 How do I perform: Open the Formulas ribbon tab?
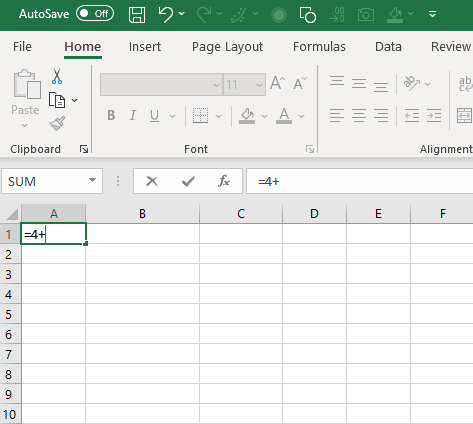pos(319,47)
